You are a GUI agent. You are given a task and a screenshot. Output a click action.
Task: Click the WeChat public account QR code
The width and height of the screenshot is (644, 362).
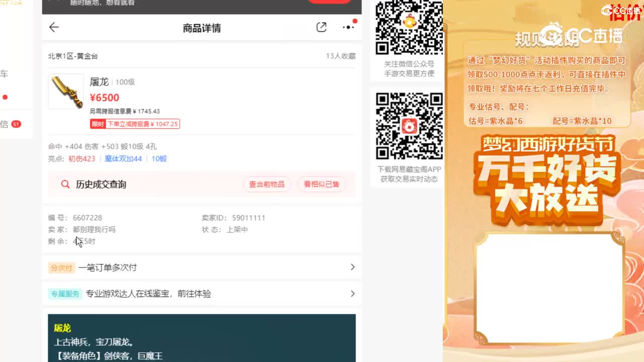coord(409,27)
